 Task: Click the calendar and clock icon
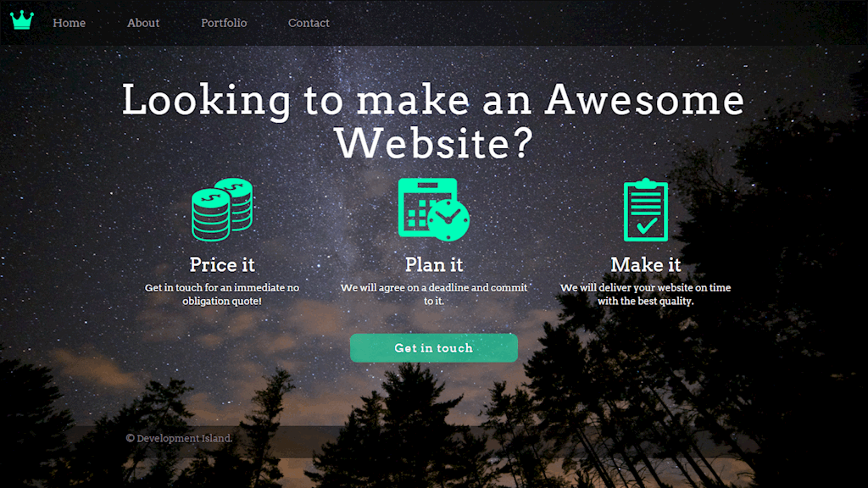[x=433, y=209]
